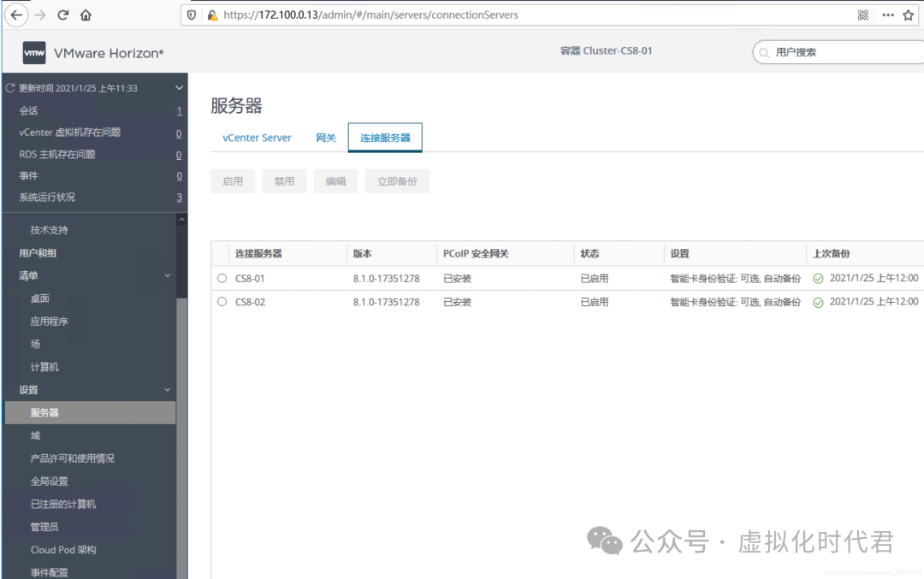This screenshot has width=924, height=579.
Task: Bookmark this page with the star icon
Action: tap(908, 15)
